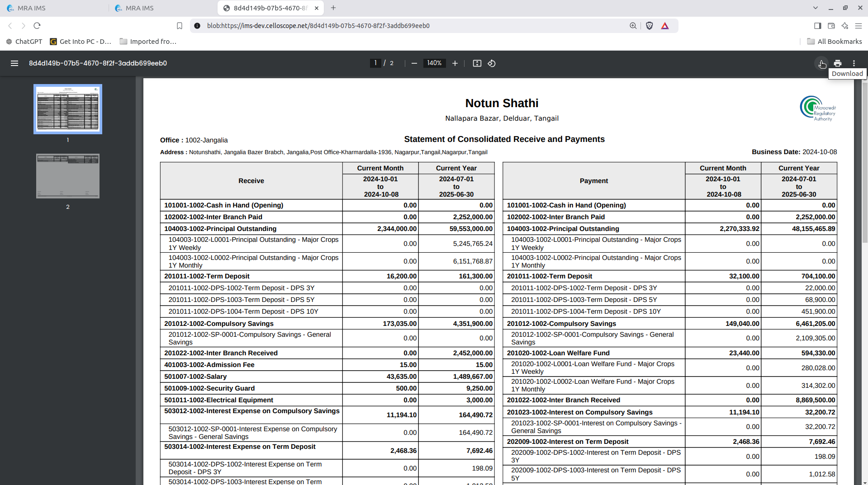Go back to the previous page

[x=10, y=26]
